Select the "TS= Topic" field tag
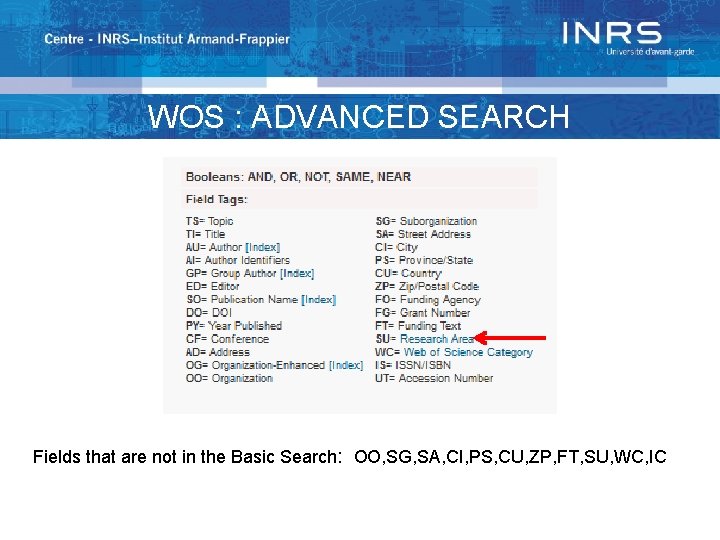 pos(210,221)
